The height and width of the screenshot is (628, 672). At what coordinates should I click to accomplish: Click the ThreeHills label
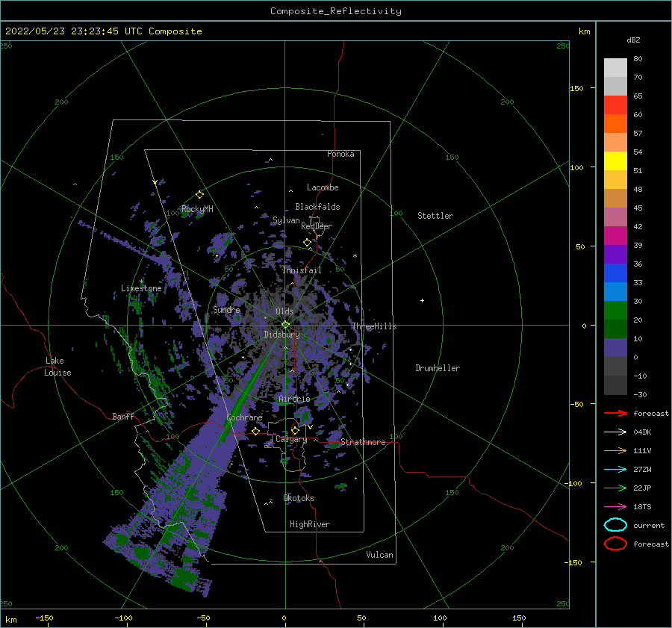374,326
